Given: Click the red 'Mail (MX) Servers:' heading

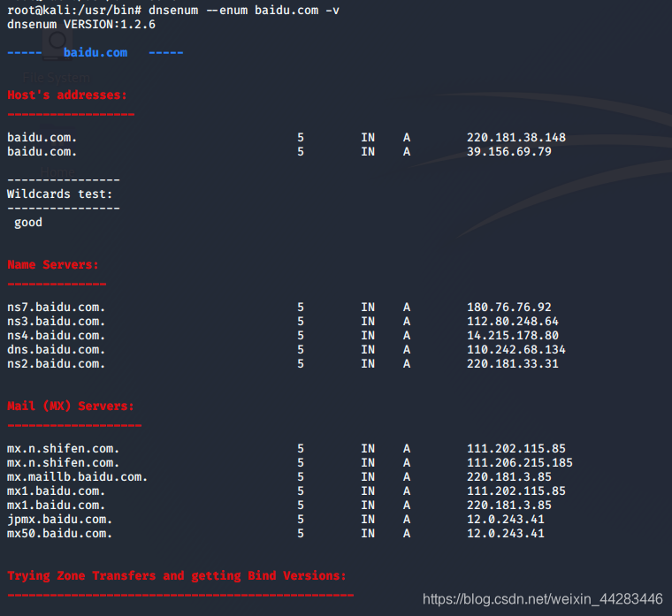Looking at the screenshot, I should point(71,406).
